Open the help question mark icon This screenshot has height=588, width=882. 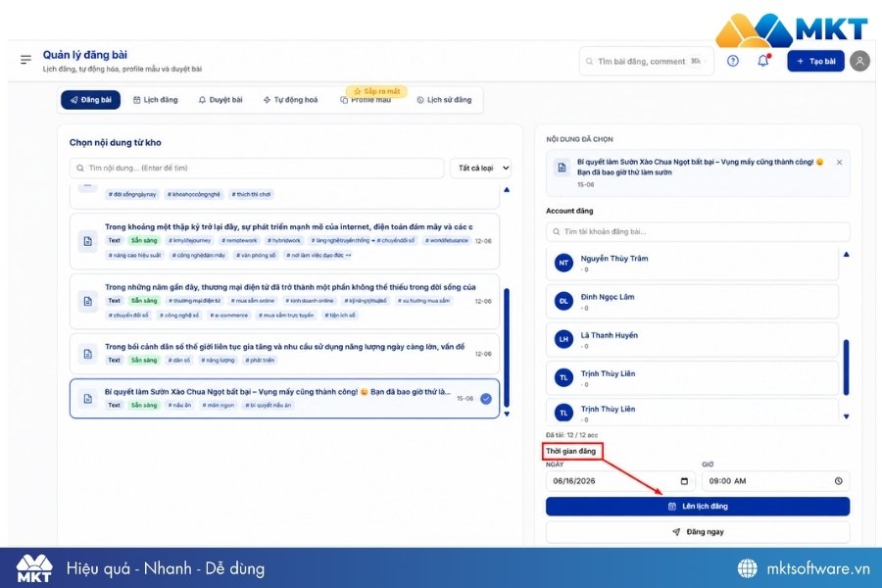(732, 61)
